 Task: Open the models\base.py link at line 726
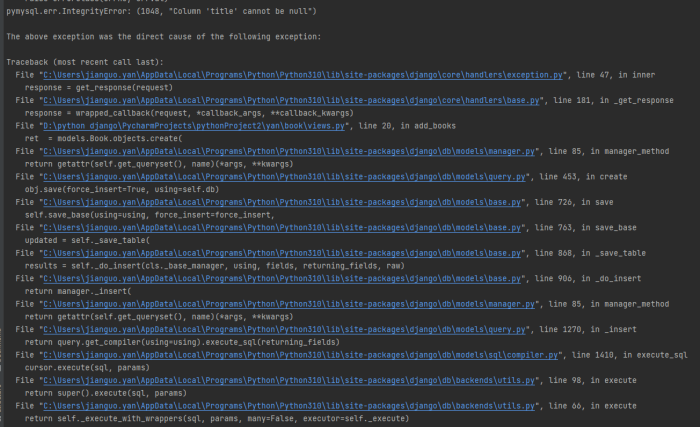tap(282, 202)
